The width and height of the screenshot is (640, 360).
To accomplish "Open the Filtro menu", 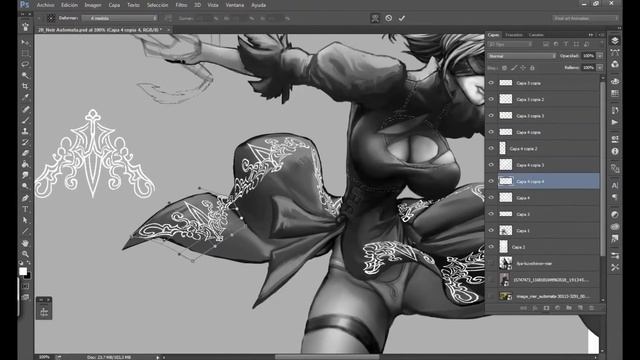I will (181, 5).
